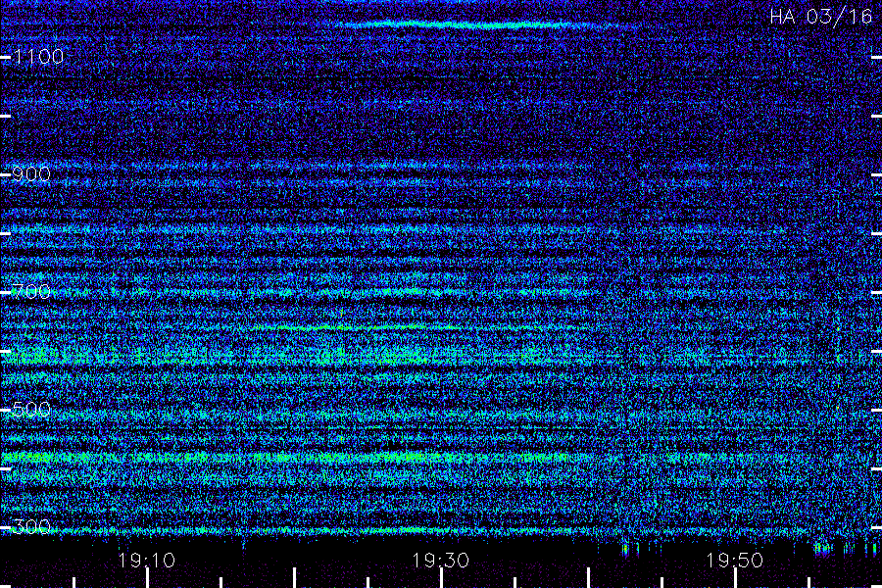
Task: Click the tall tick mark under 19:50
Action: pos(735,578)
